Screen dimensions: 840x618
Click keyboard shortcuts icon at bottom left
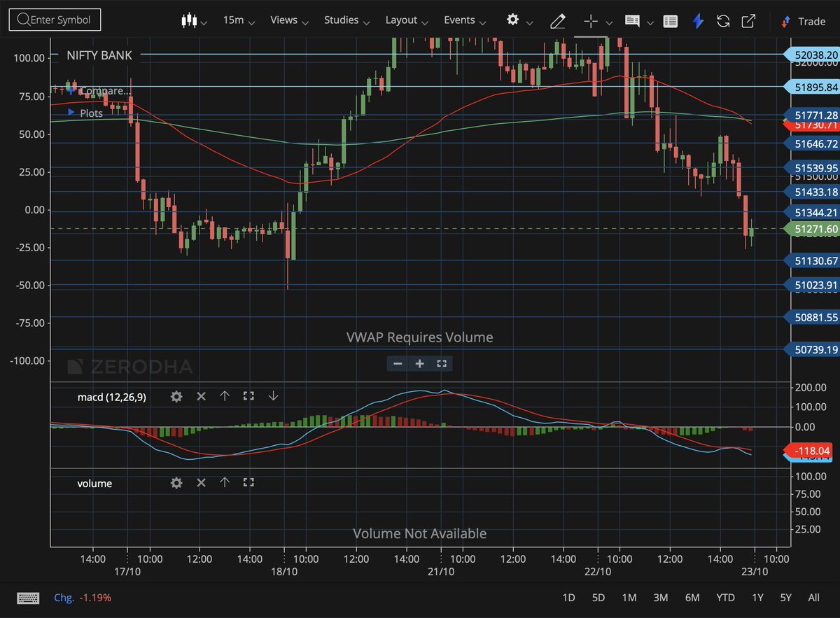27,598
